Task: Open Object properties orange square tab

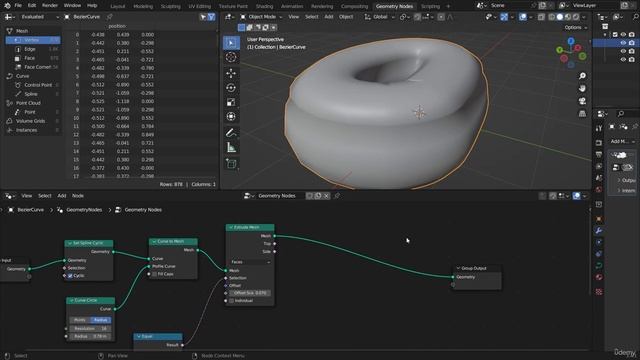Action: 599,219
